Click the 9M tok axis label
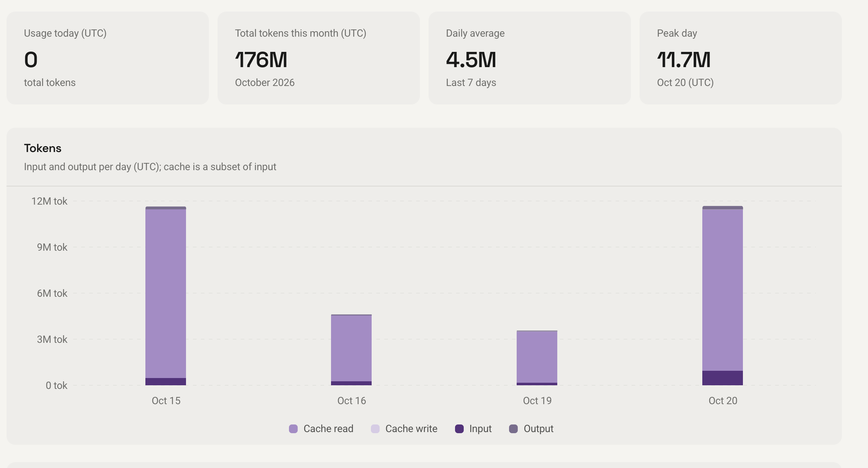 click(x=52, y=247)
